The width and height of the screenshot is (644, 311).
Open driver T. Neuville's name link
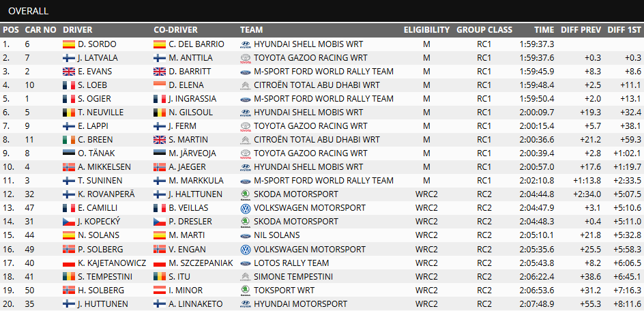(x=100, y=113)
